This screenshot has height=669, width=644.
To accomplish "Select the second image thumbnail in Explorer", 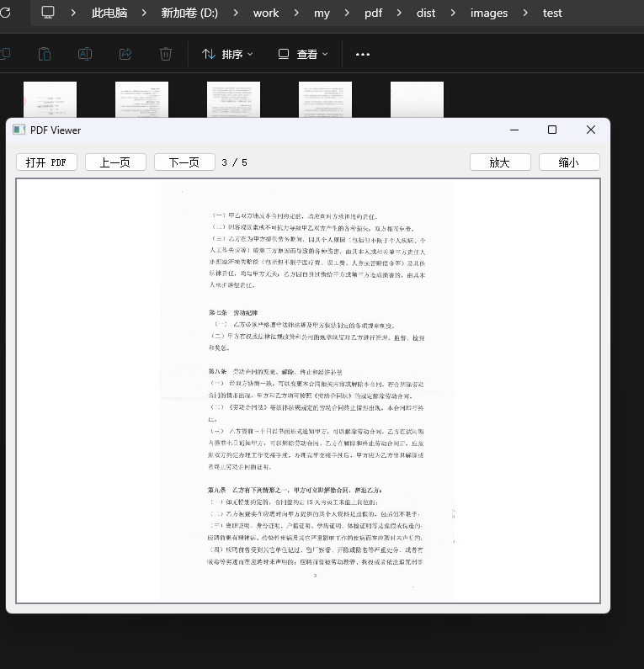I will tap(141, 99).
